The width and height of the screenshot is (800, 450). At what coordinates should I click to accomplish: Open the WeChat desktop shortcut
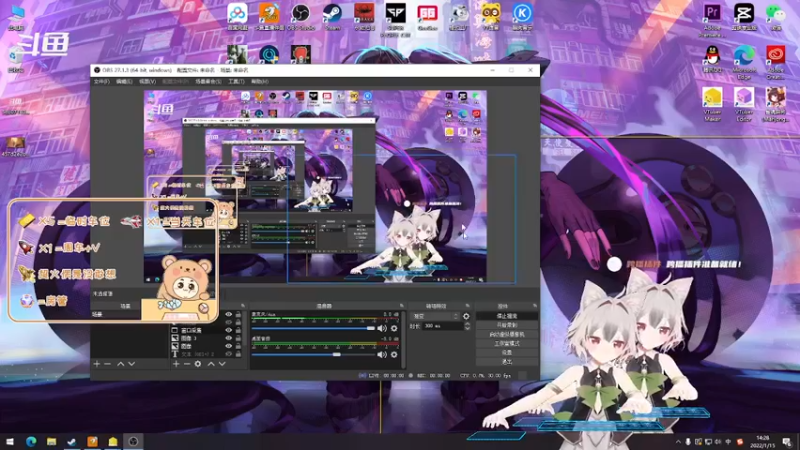click(x=776, y=16)
